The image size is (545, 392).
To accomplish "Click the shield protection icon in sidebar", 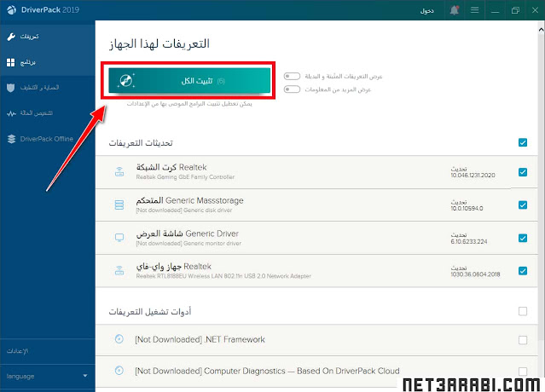I will click(x=11, y=88).
